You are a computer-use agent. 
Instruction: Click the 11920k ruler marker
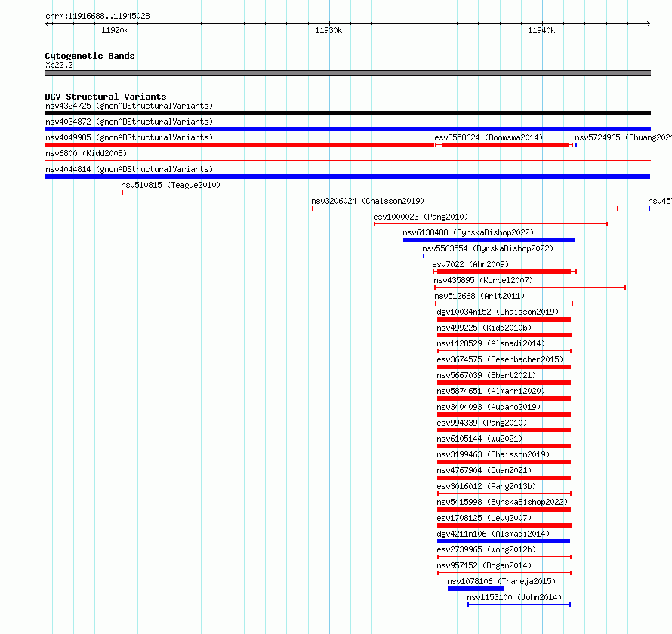pyautogui.click(x=115, y=30)
